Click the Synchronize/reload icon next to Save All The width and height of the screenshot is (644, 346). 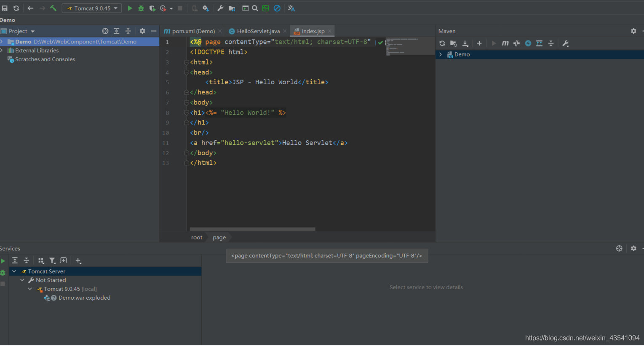[x=16, y=8]
